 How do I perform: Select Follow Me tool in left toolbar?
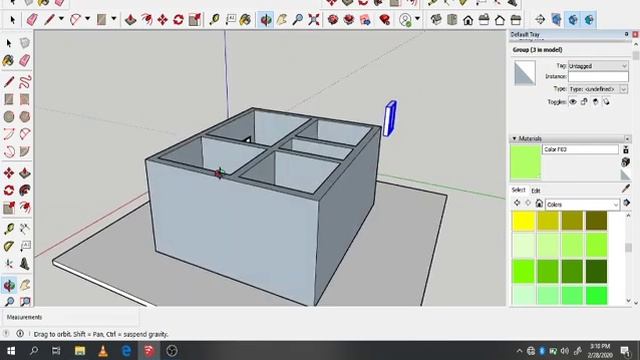(x=24, y=190)
